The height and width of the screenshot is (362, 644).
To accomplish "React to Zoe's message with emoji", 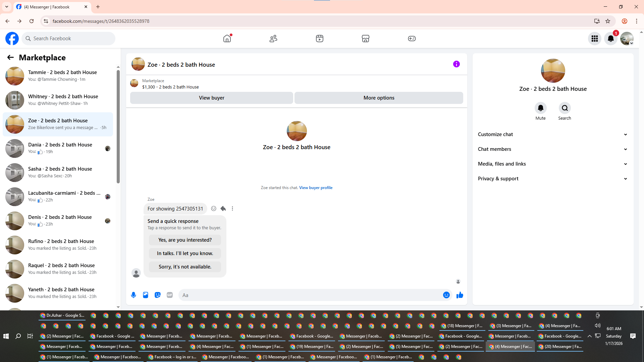I will pos(214,208).
